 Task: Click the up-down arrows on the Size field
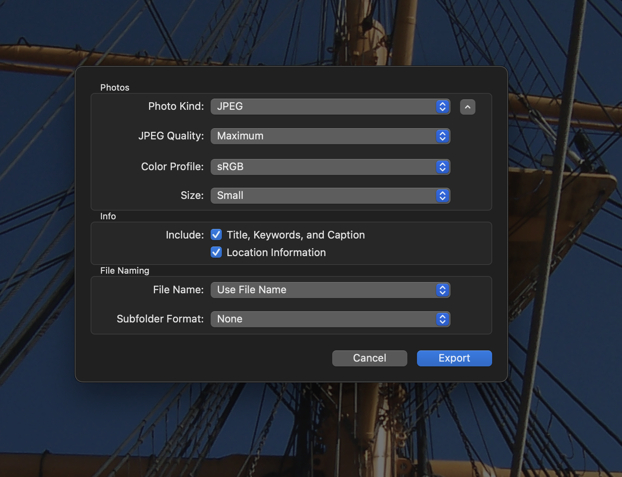[442, 196]
